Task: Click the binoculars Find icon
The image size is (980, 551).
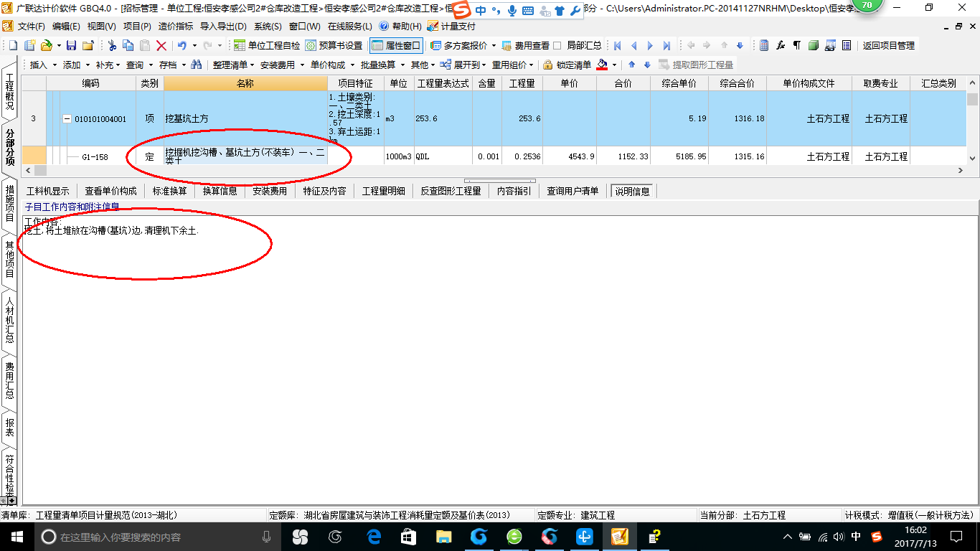Action: tap(197, 65)
